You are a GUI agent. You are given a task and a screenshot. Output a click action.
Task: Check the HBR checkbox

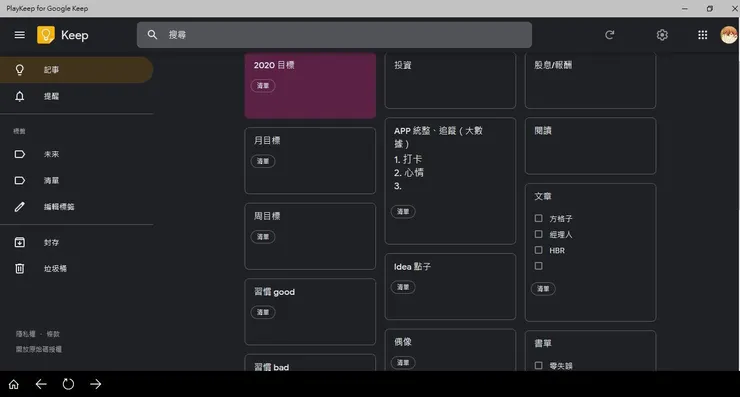point(538,250)
